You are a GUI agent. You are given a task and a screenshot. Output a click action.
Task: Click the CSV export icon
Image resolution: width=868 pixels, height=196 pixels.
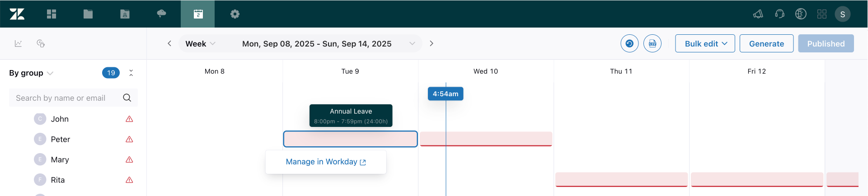coord(652,43)
